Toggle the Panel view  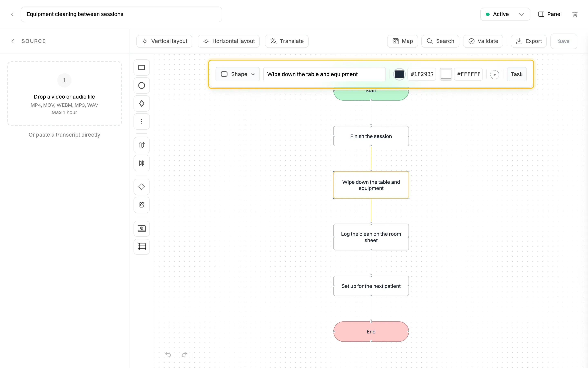click(550, 14)
